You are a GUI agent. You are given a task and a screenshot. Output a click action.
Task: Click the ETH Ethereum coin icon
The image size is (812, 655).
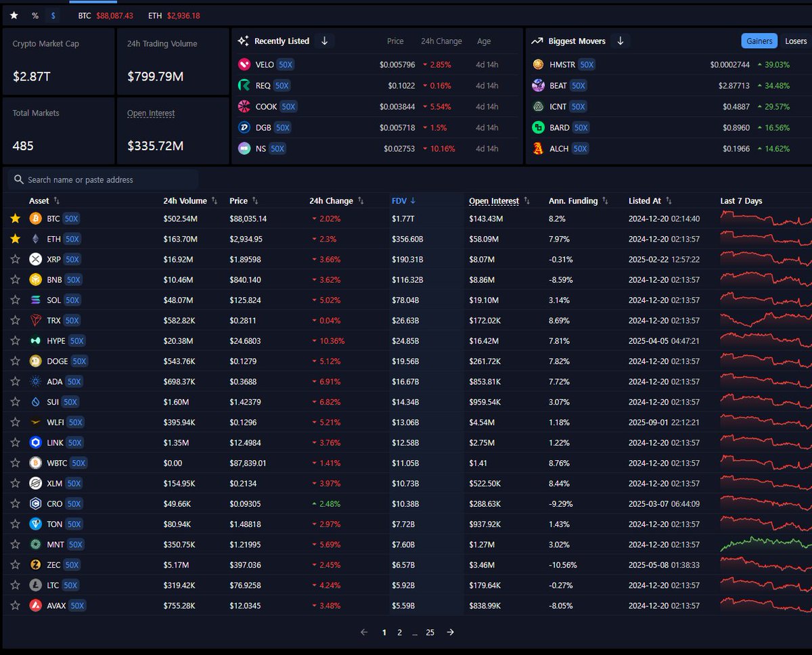[35, 239]
